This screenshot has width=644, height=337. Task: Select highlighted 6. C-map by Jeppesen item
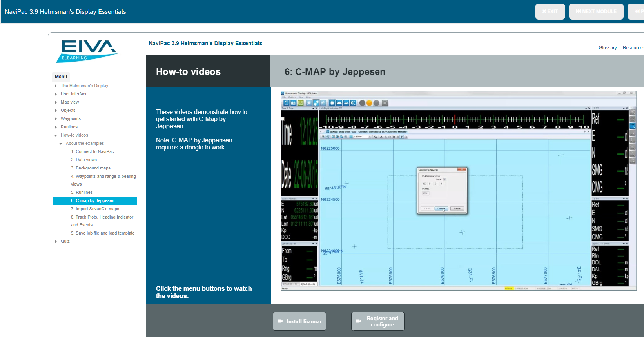point(95,201)
